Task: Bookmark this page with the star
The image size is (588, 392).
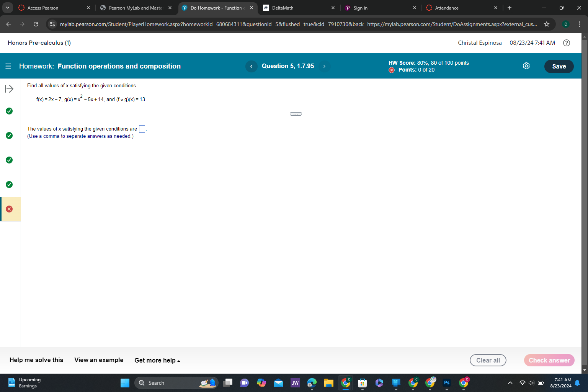Action: coord(547,24)
